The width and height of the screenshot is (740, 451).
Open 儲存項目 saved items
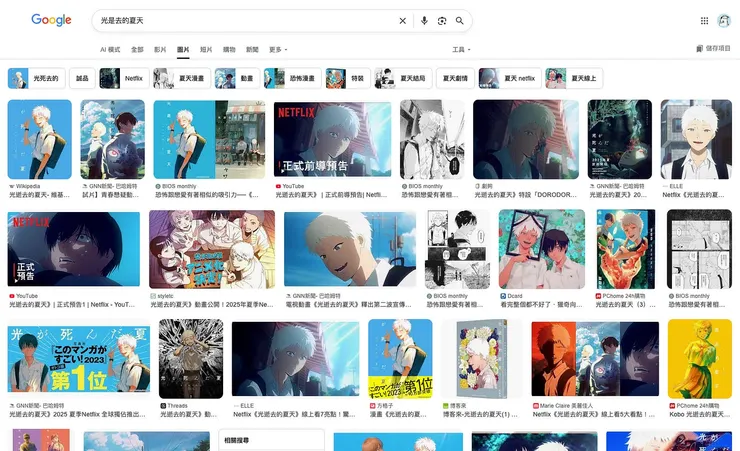pyautogui.click(x=713, y=48)
